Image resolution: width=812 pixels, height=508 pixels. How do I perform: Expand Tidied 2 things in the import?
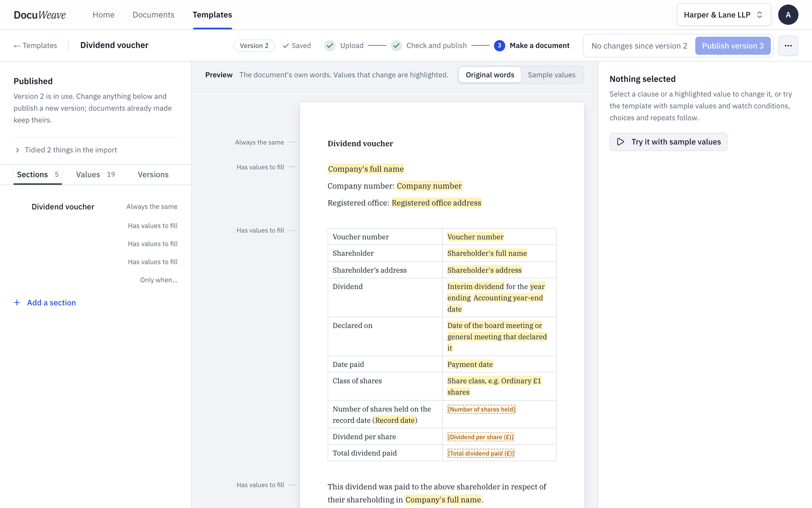click(66, 150)
